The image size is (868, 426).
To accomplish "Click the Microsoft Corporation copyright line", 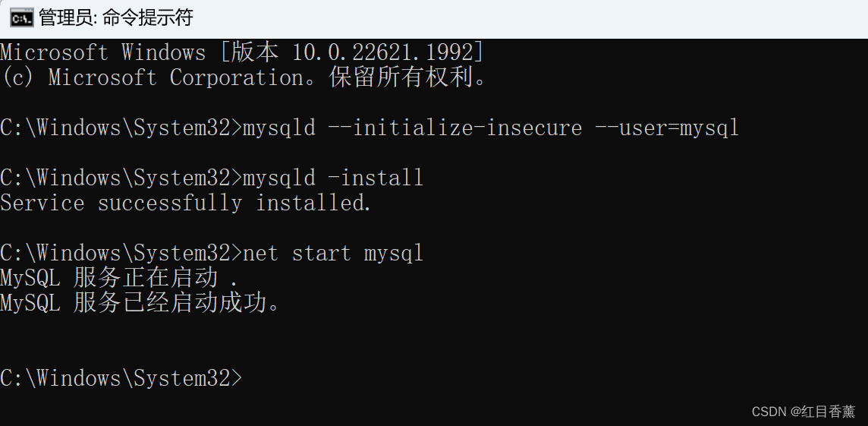I will (244, 77).
